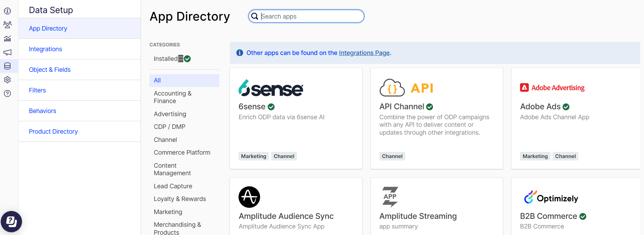Click the info icon in the blue banner

click(240, 53)
